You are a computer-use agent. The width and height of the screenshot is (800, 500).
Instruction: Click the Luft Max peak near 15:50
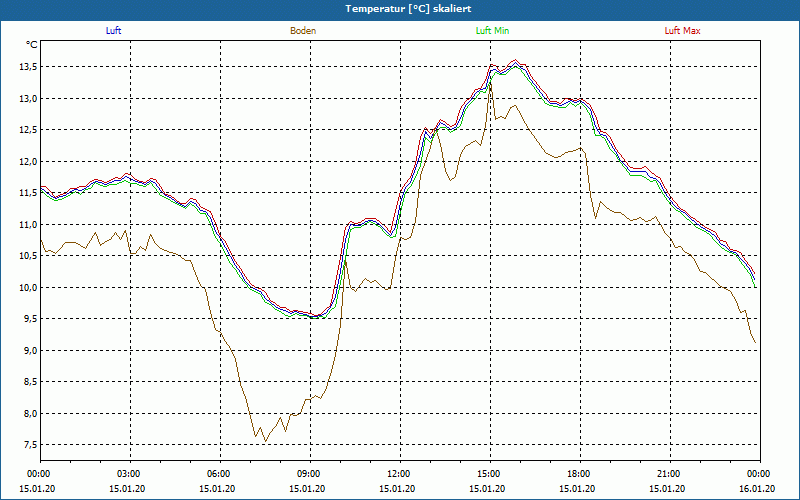pos(516,60)
